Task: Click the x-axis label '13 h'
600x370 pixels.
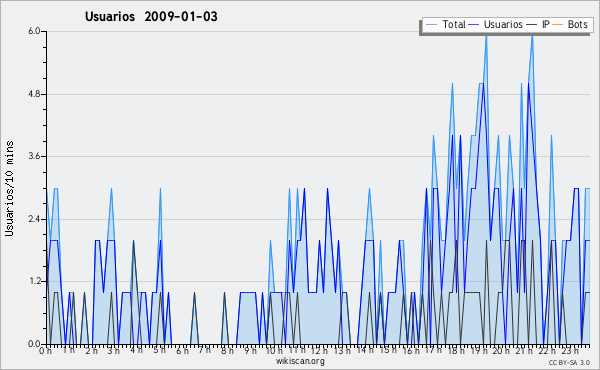Action: [x=342, y=350]
